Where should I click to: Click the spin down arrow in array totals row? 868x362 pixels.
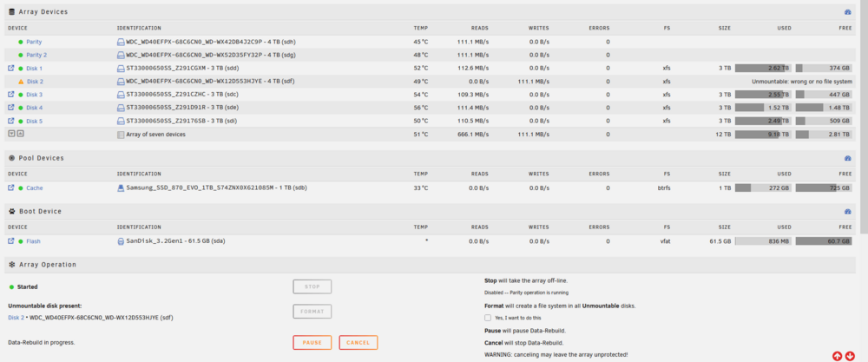[x=11, y=134]
